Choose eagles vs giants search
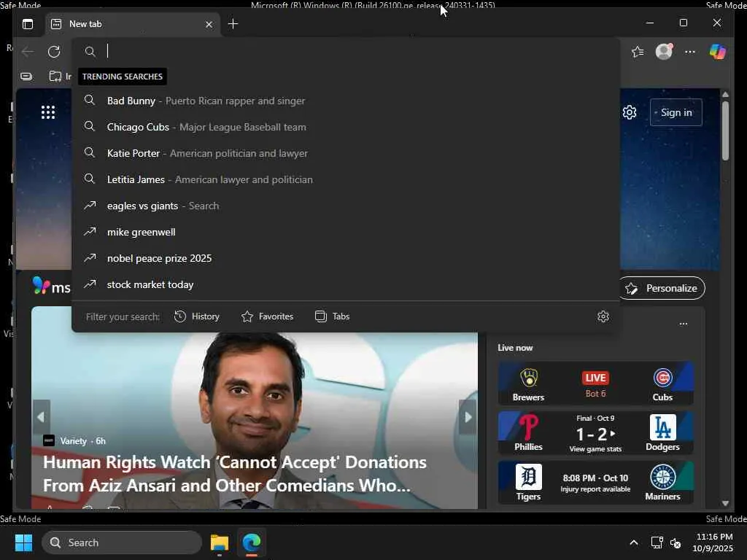Image resolution: width=747 pixels, height=560 pixels. coord(346,206)
